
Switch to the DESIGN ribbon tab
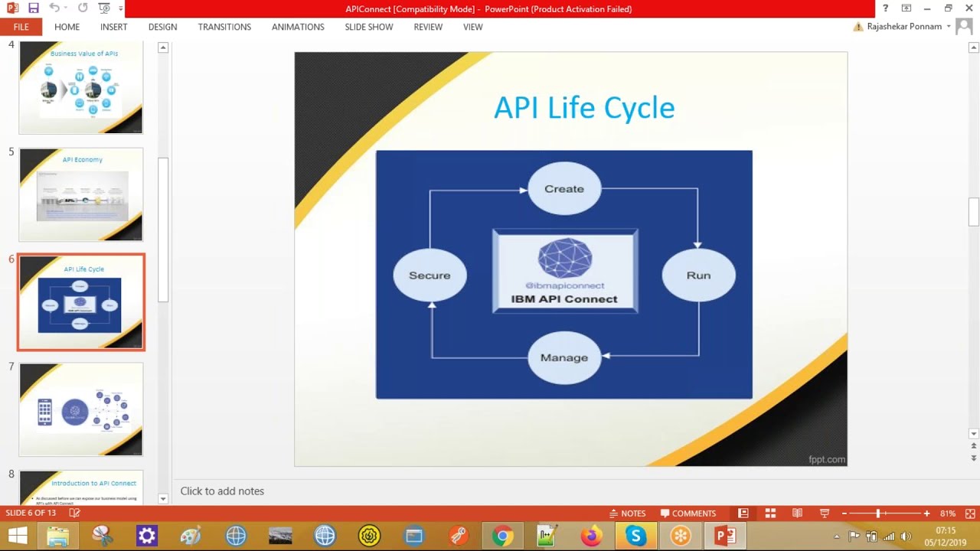(162, 27)
